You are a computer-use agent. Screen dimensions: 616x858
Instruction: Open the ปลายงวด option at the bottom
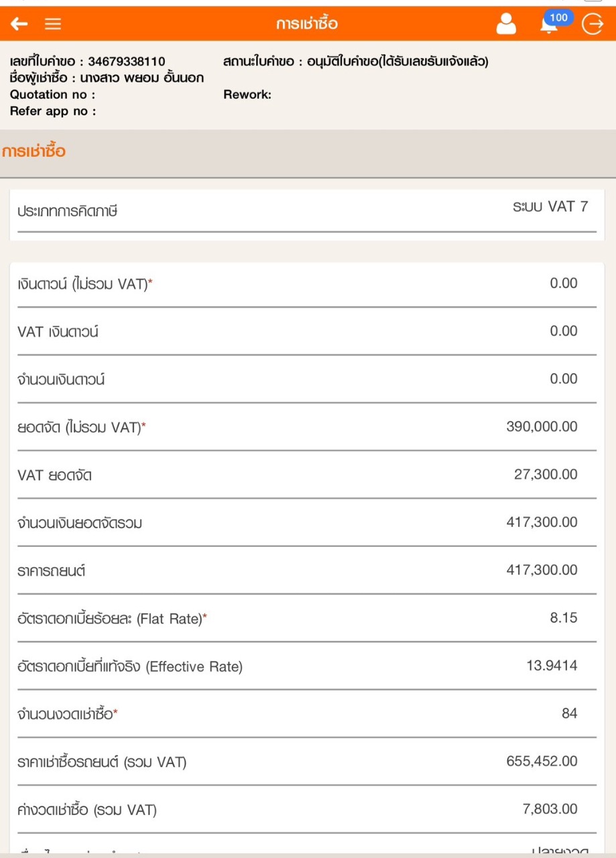coord(559,852)
